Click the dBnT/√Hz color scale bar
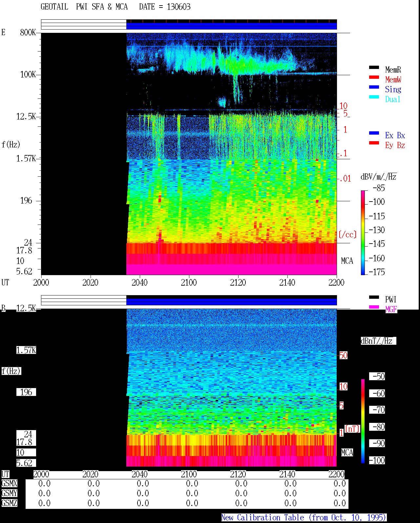This screenshot has height=523, width=420. pos(363,421)
